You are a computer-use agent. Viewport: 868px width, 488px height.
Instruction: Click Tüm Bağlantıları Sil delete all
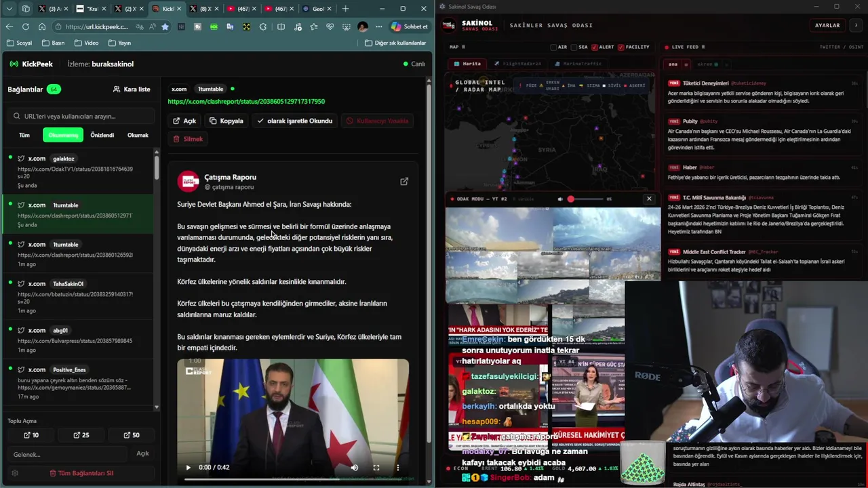(81, 473)
